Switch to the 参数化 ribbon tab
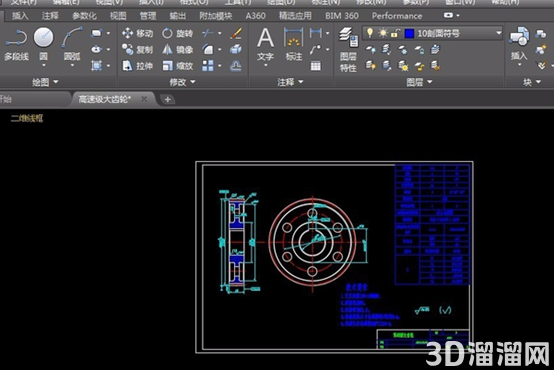Screen dimensions: 554x370 (x=84, y=16)
